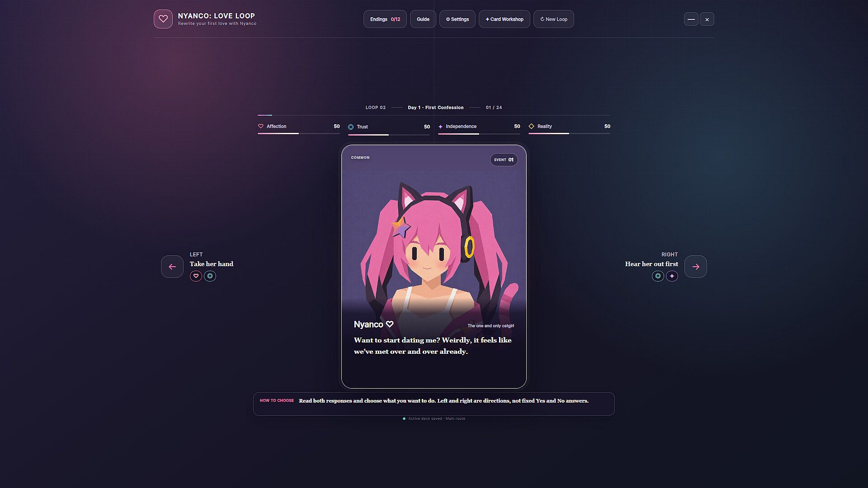Screen dimensions: 868x488
Task: Click the Event 01 badge on the card
Action: click(504, 160)
